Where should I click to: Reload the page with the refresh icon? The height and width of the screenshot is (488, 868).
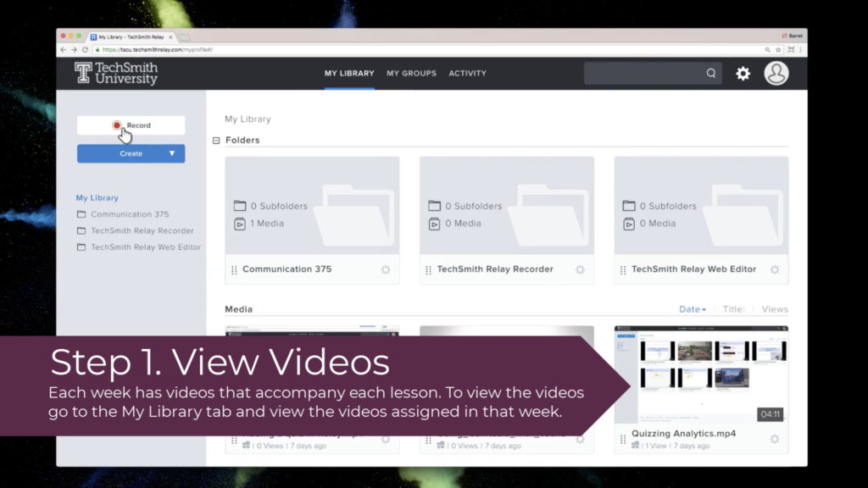pos(86,50)
